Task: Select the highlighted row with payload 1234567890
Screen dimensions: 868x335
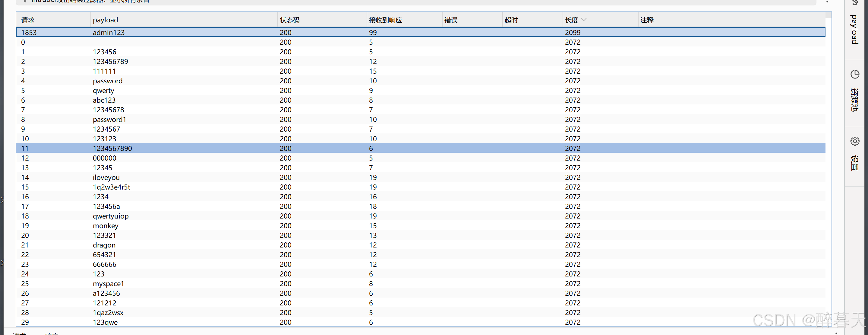Action: 112,148
